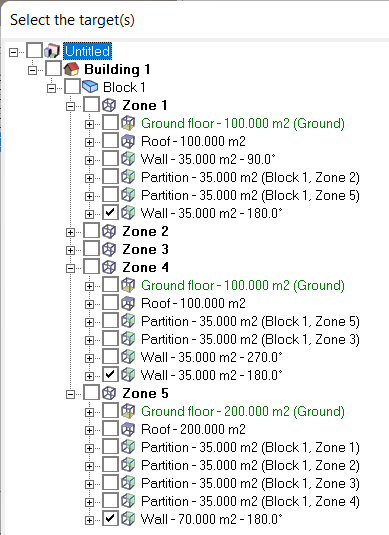The image size is (389, 535).
Task: Collapse the Zone 4 tree node
Action: pos(70,269)
